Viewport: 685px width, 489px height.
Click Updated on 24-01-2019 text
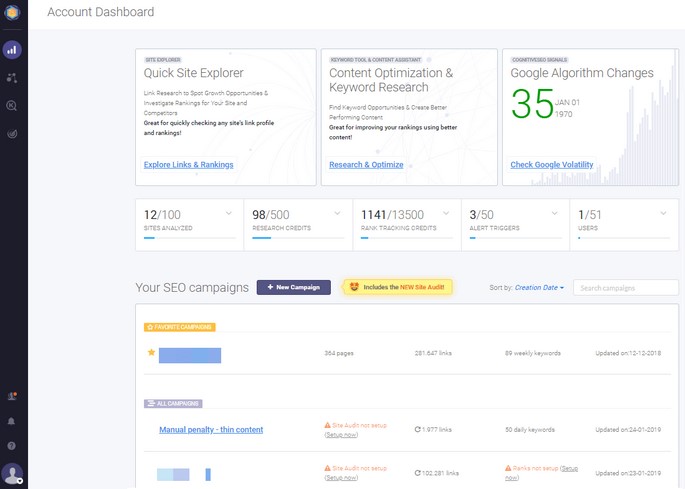628,430
